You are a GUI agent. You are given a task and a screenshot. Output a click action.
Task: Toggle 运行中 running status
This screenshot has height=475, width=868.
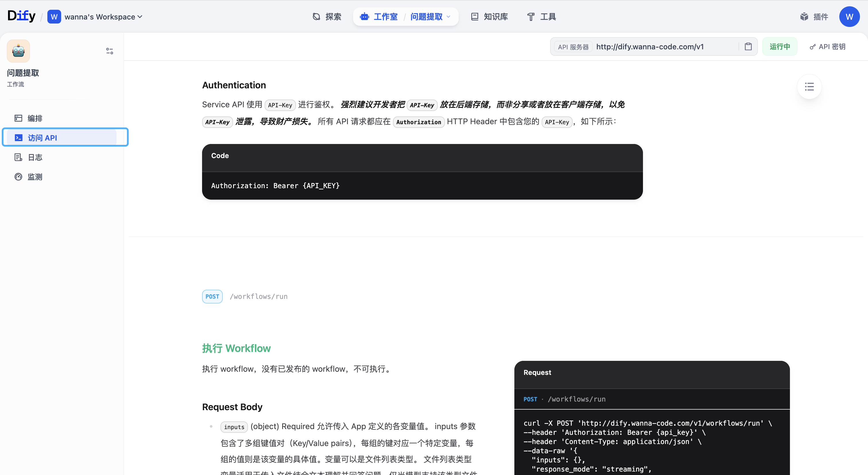pyautogui.click(x=779, y=46)
